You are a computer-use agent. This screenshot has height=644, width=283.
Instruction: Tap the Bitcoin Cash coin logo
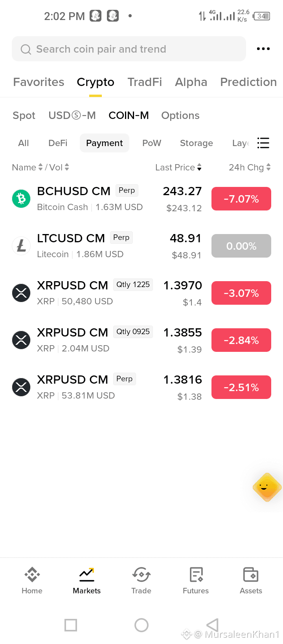pos(21,199)
